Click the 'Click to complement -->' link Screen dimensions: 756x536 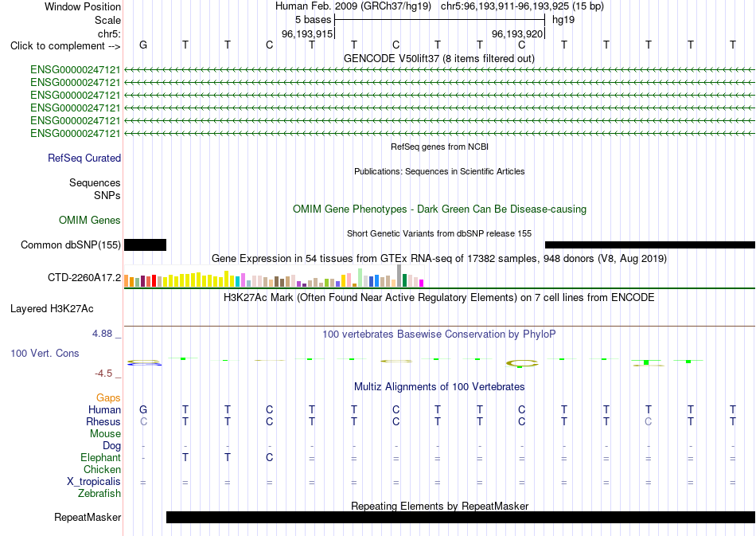[65, 46]
